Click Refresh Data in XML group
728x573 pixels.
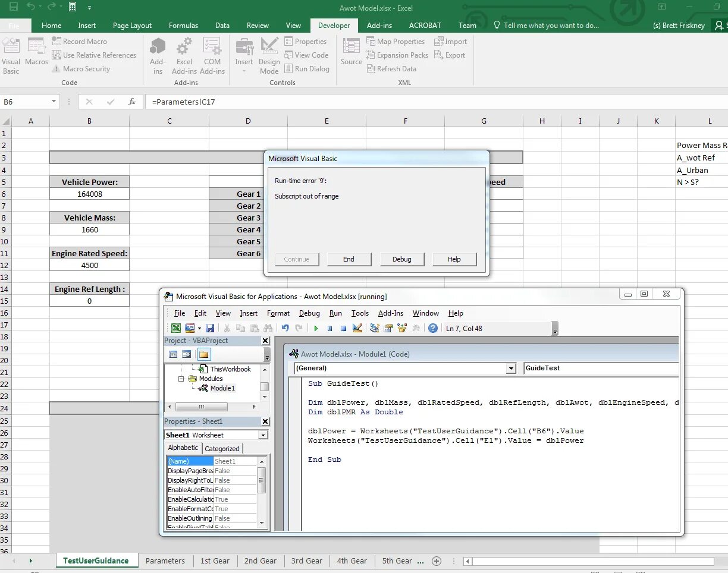[x=391, y=69]
